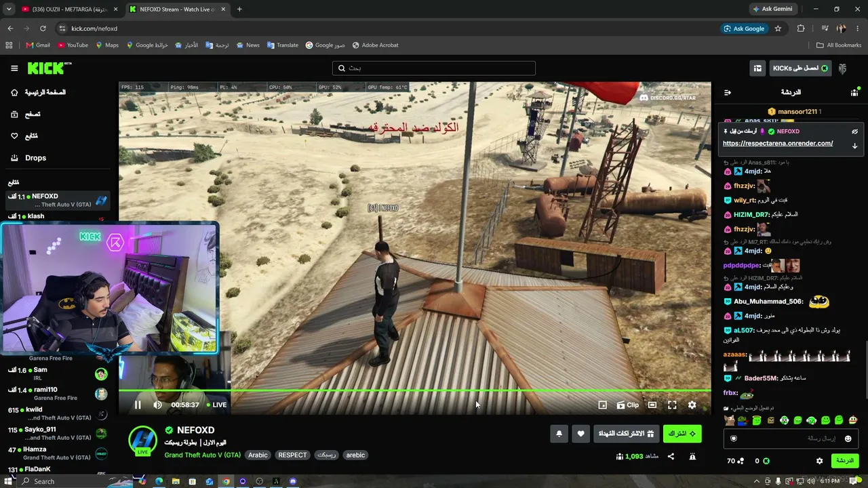Open the user profile avatar menu
This screenshot has height=488, width=868.
pos(843,68)
